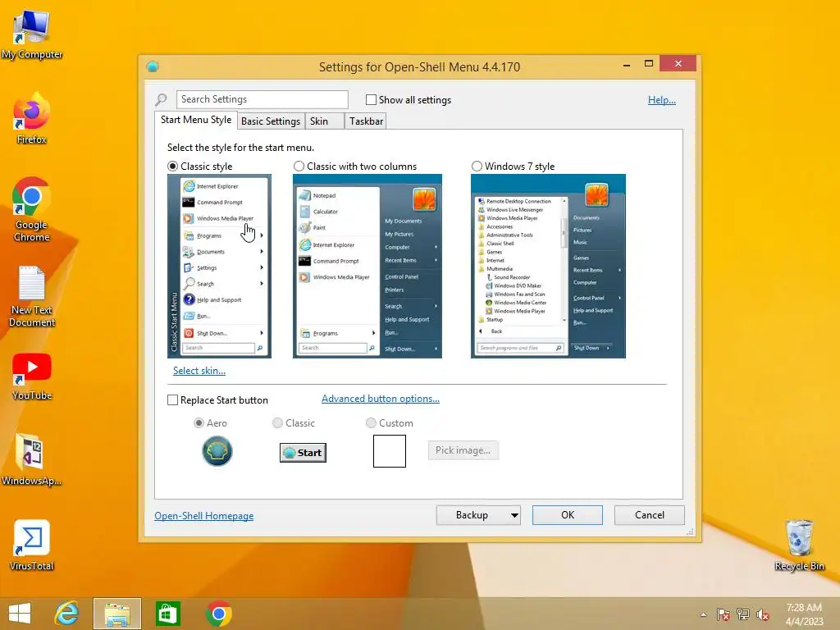Click the Windows Start button in the taskbar
Image resolution: width=840 pixels, height=630 pixels.
coord(20,614)
